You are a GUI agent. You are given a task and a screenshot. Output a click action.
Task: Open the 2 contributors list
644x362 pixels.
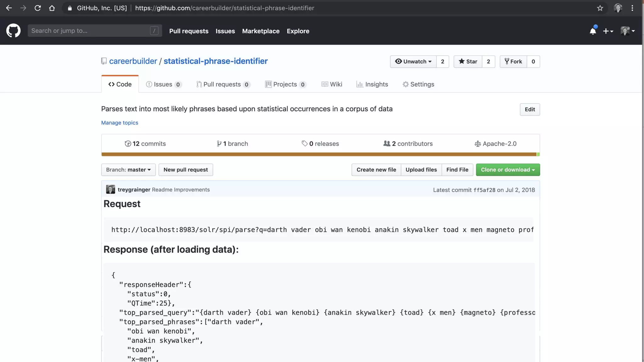[408, 144]
